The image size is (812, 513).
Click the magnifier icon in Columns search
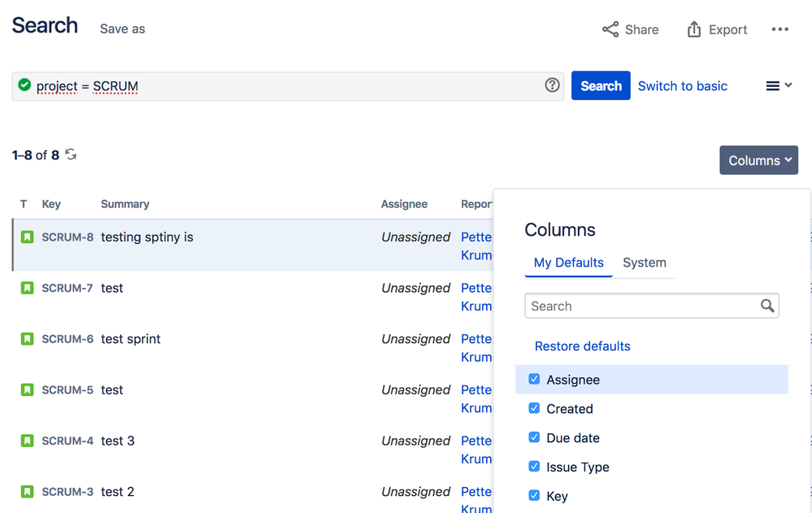[767, 306]
